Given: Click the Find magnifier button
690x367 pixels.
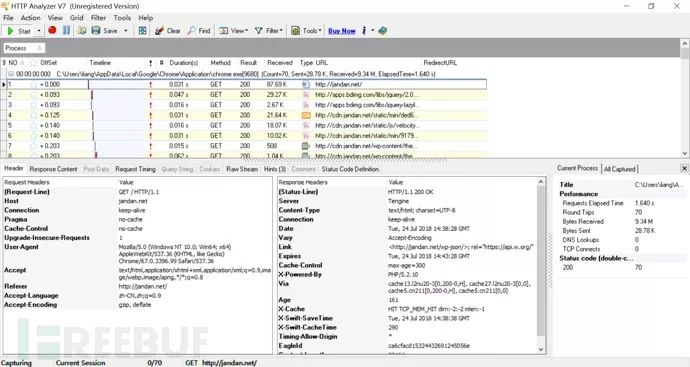Looking at the screenshot, I should pos(199,31).
